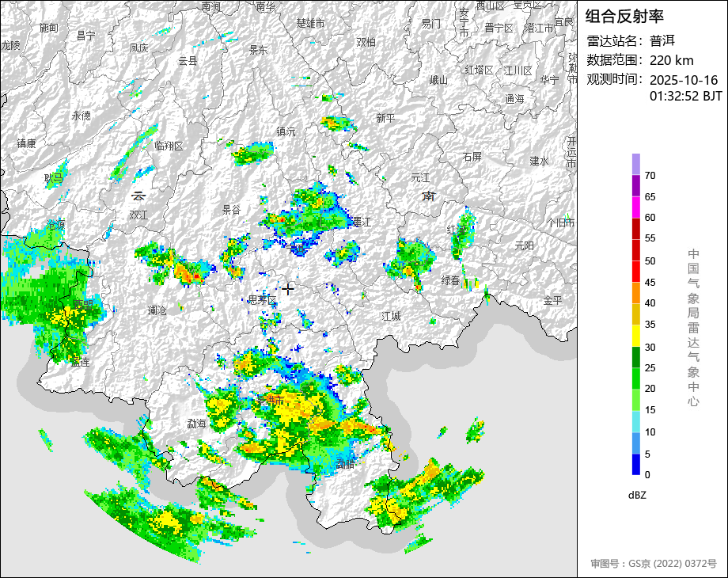Click the 晋宁区 district label
This screenshot has width=728, height=578.
tap(499, 28)
